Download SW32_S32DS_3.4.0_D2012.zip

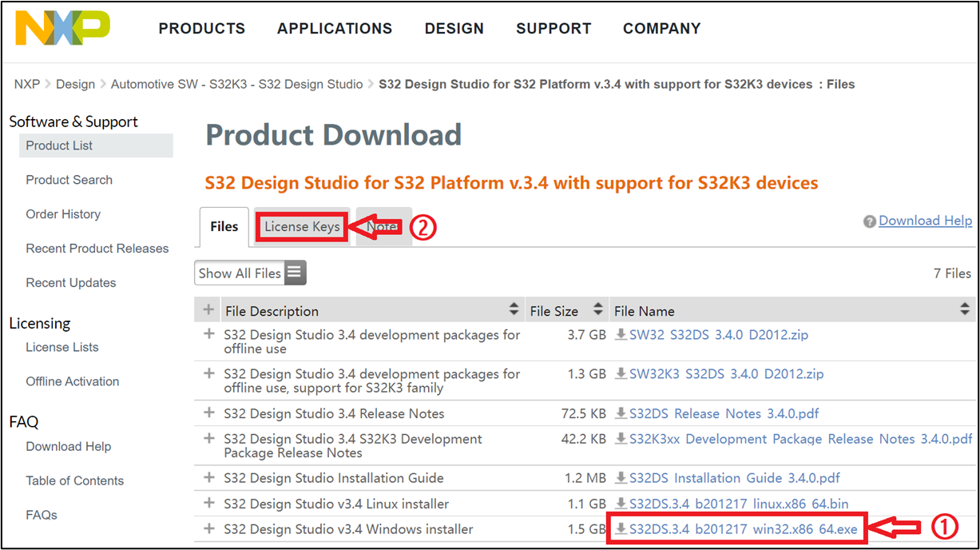point(719,335)
